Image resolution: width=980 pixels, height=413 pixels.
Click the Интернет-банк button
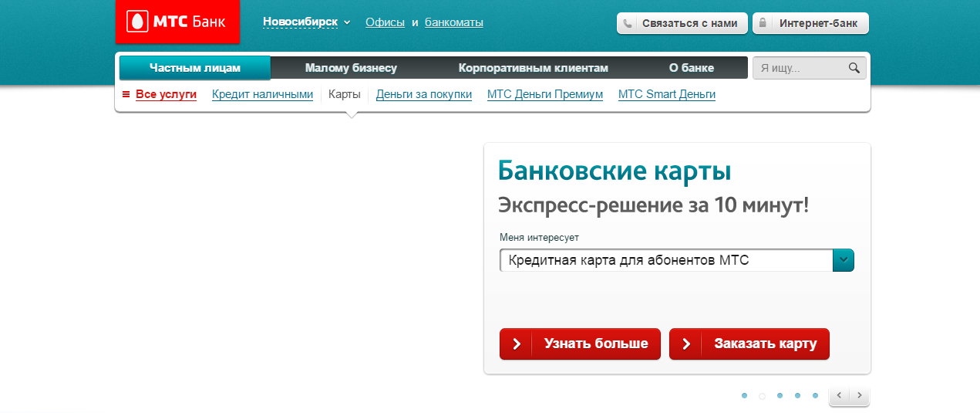point(810,23)
